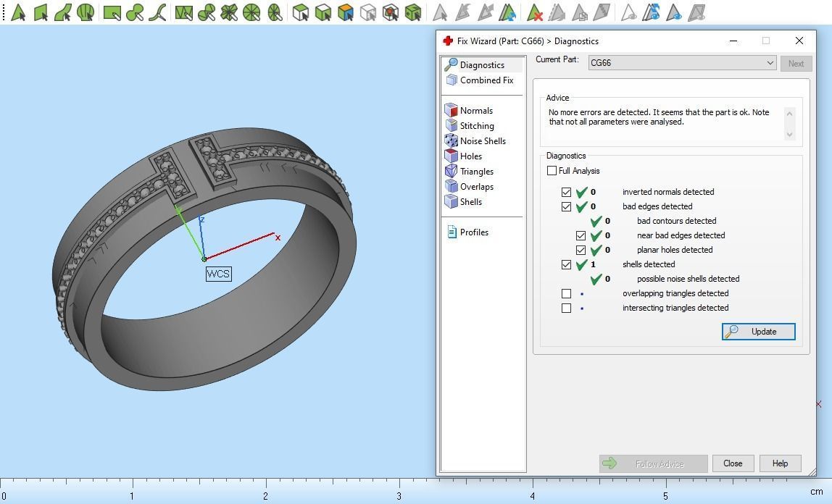
Task: Click the invert marked triangles icon with blue arrows
Action: [507, 12]
